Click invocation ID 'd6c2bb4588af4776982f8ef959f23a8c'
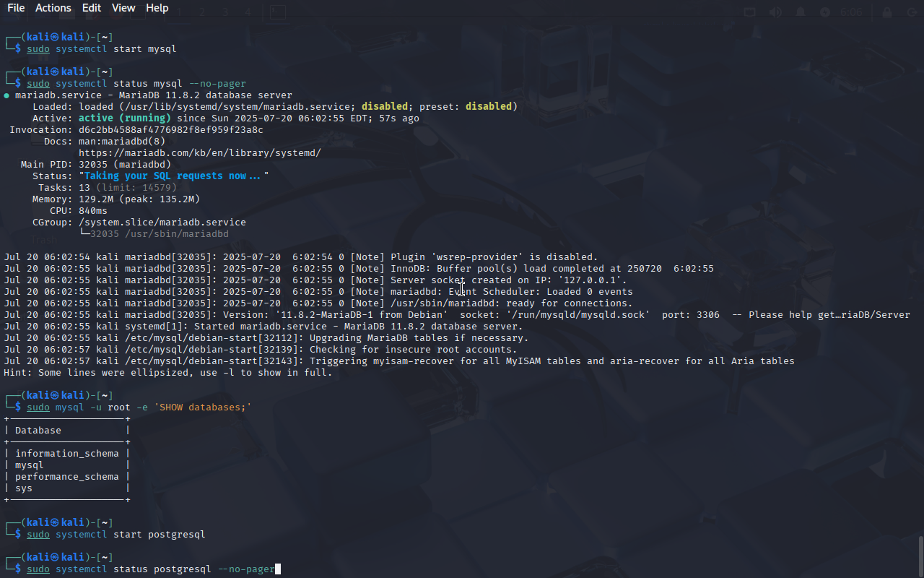This screenshot has height=578, width=924. [171, 130]
